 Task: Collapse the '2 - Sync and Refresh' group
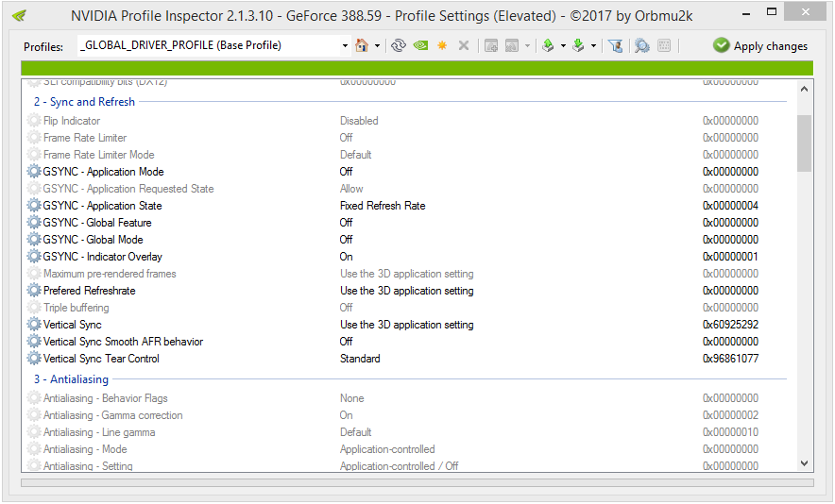tap(84, 102)
